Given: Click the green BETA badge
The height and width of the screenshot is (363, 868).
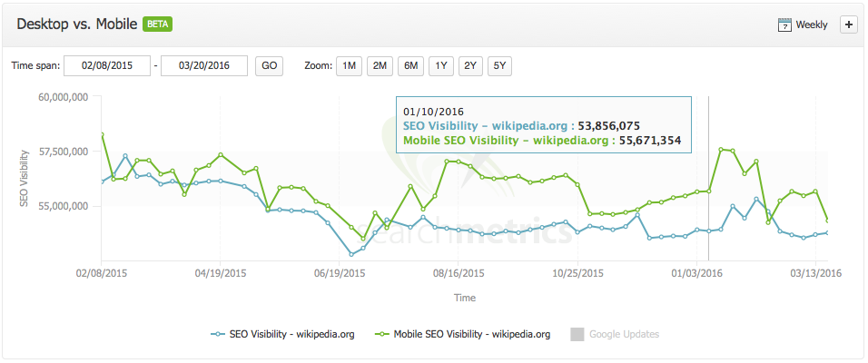Looking at the screenshot, I should click(x=159, y=25).
